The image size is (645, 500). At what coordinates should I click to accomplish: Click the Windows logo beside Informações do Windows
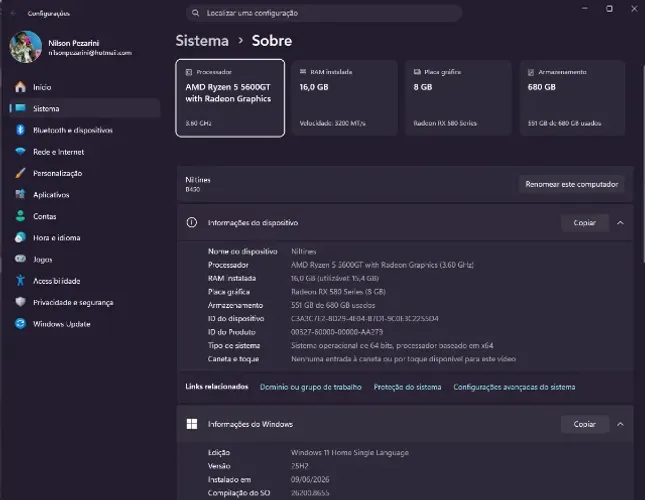[192, 424]
